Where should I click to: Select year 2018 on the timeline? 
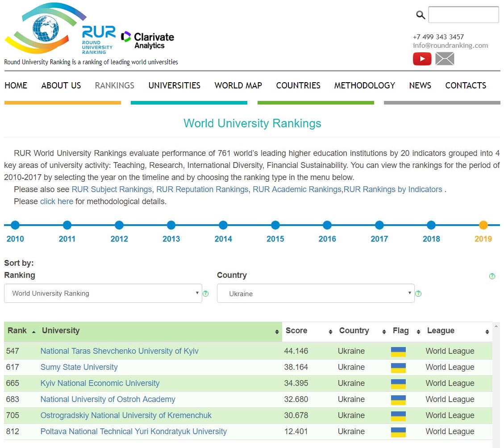click(431, 225)
